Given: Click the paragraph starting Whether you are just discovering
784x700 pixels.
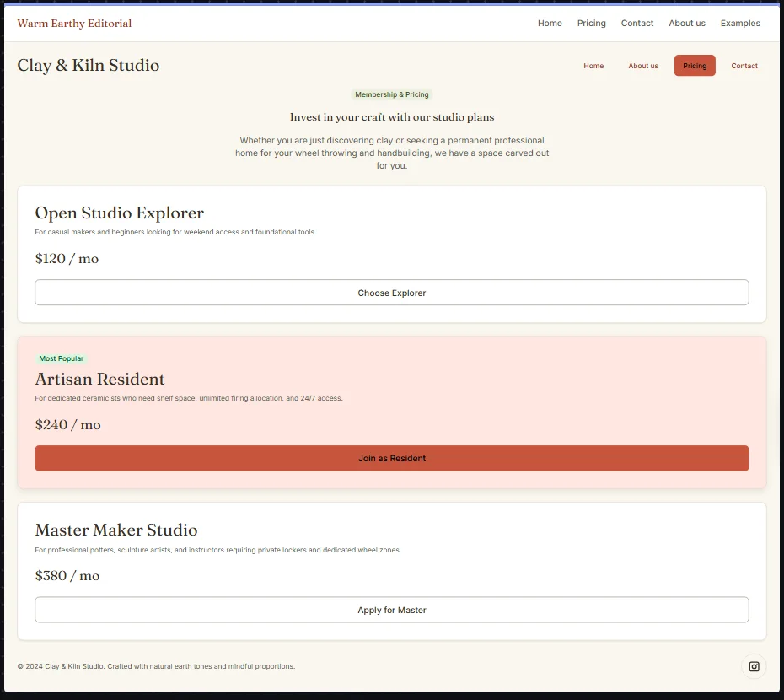Looking at the screenshot, I should [x=391, y=153].
